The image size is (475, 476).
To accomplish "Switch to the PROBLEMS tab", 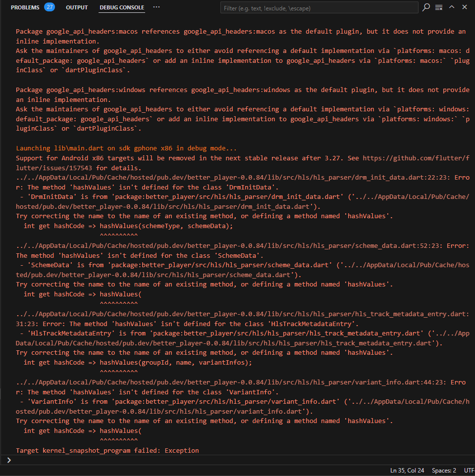I will (x=25, y=7).
